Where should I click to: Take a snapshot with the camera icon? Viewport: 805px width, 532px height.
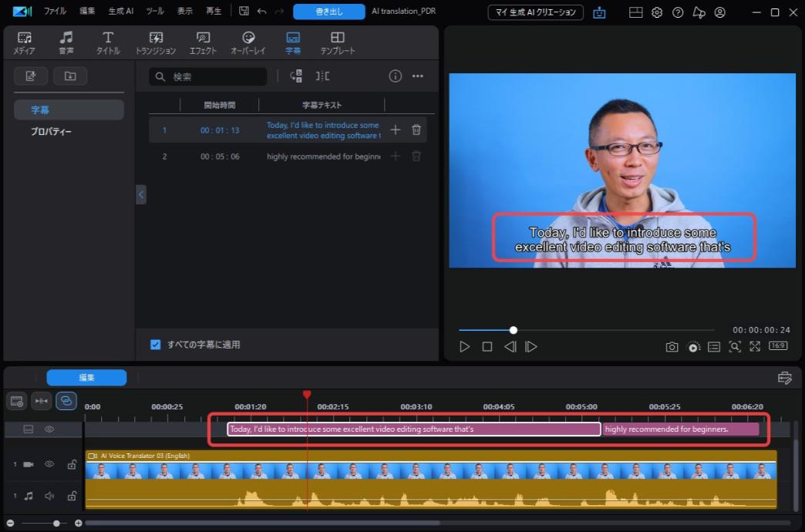[x=672, y=346]
